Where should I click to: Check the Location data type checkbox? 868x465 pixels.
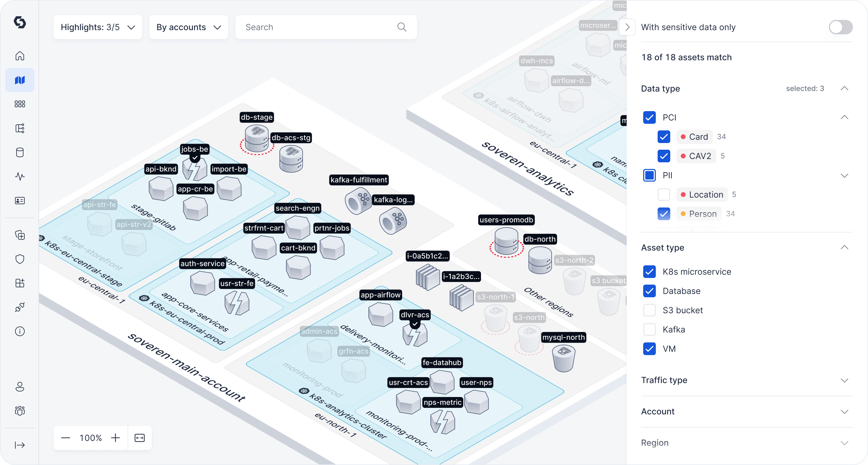pyautogui.click(x=664, y=195)
